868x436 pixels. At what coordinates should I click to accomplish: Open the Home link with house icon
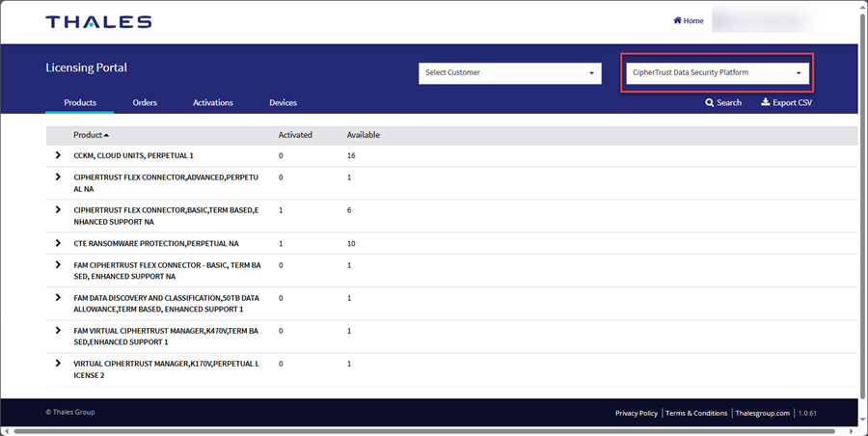688,20
